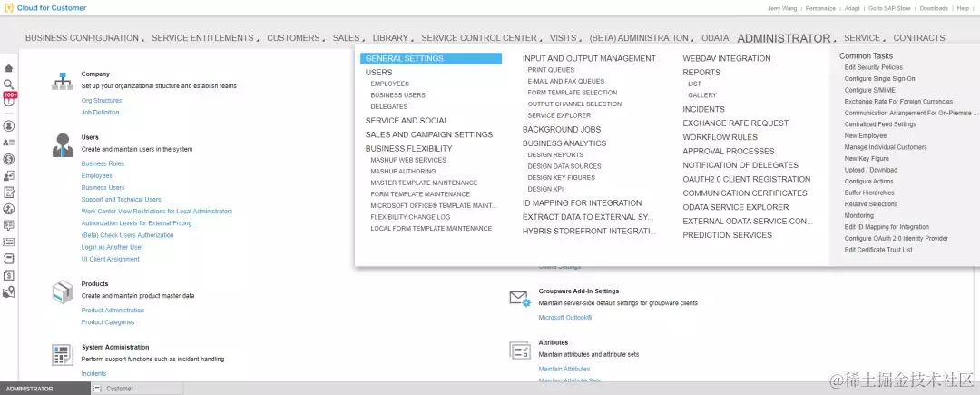Click Go to SAP Store link
The width and height of the screenshot is (980, 395).
pos(890,9)
